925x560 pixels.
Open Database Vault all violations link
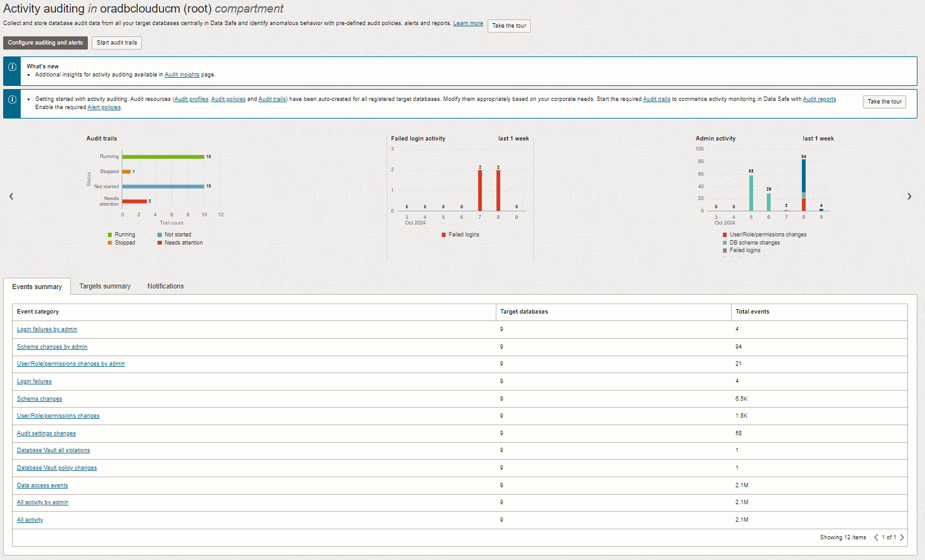coord(53,450)
